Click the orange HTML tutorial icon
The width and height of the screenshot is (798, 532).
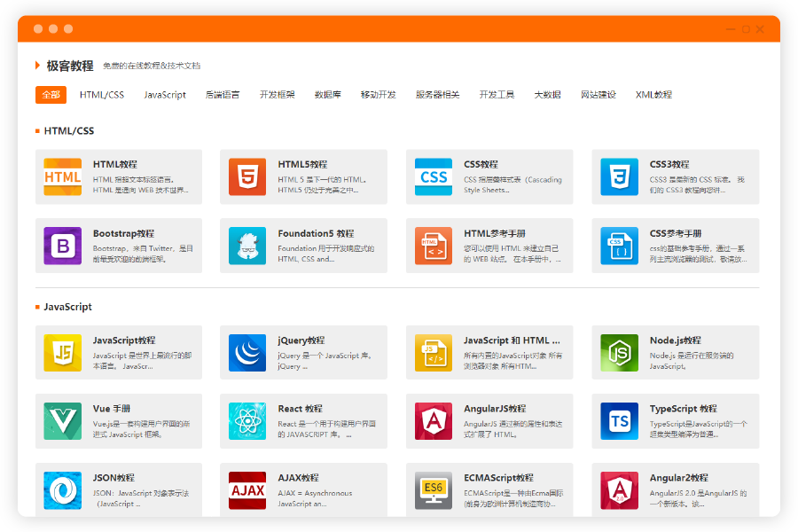coord(62,177)
